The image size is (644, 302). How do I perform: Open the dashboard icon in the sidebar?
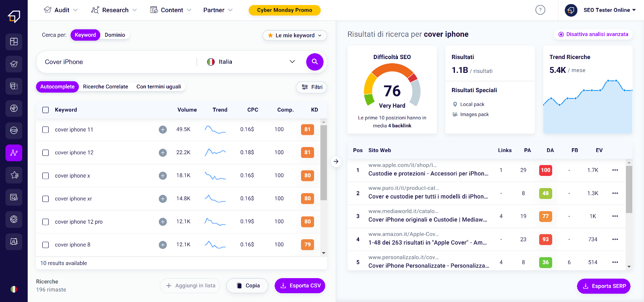pyautogui.click(x=14, y=42)
